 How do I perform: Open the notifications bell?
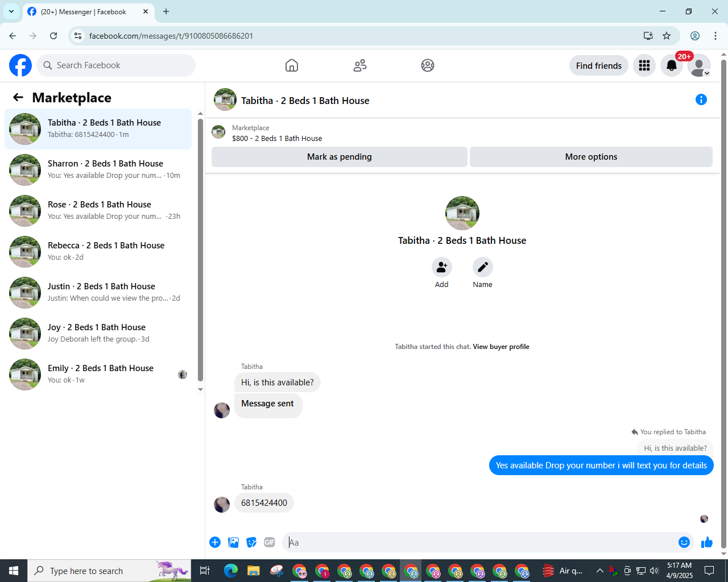pyautogui.click(x=672, y=65)
